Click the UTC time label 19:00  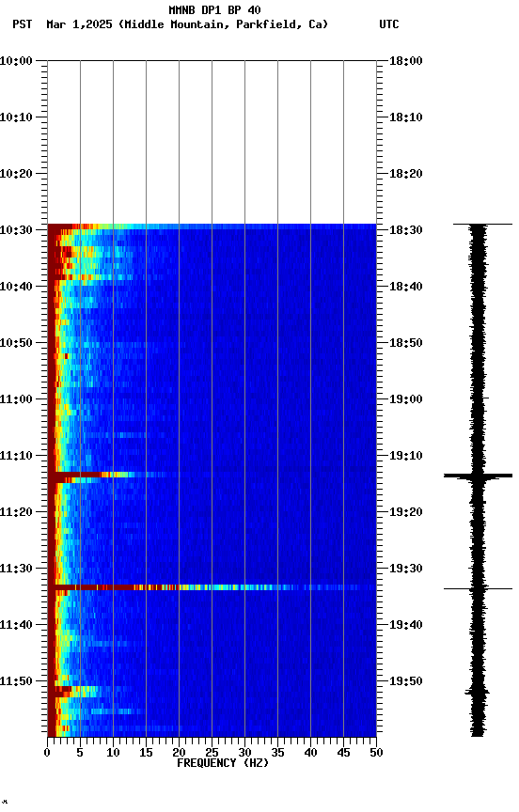coord(406,399)
